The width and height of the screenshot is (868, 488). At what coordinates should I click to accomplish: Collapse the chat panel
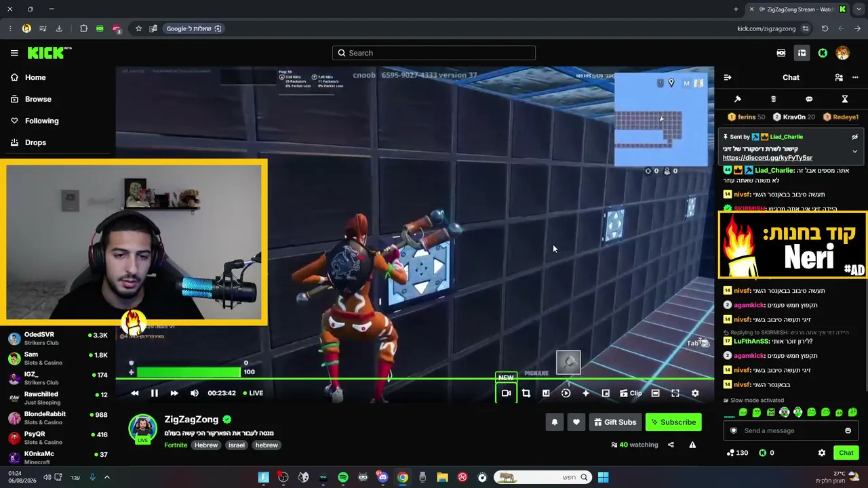point(728,77)
